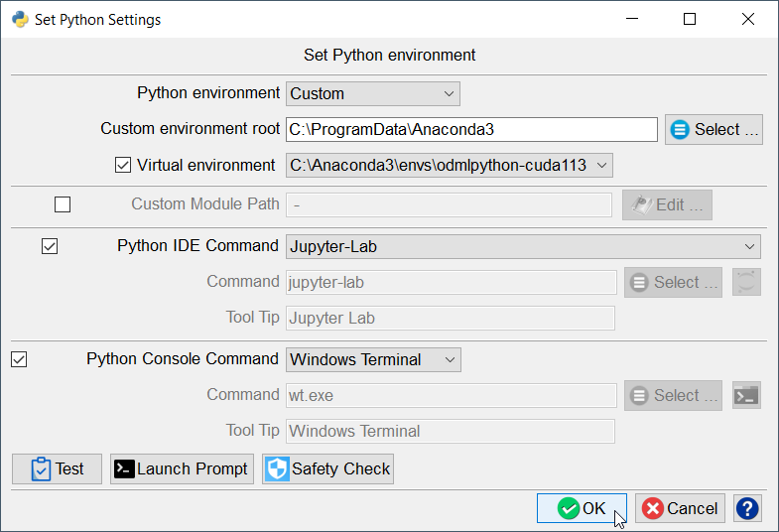This screenshot has width=779, height=532.
Task: Run the Safety Check shield button
Action: click(x=327, y=468)
